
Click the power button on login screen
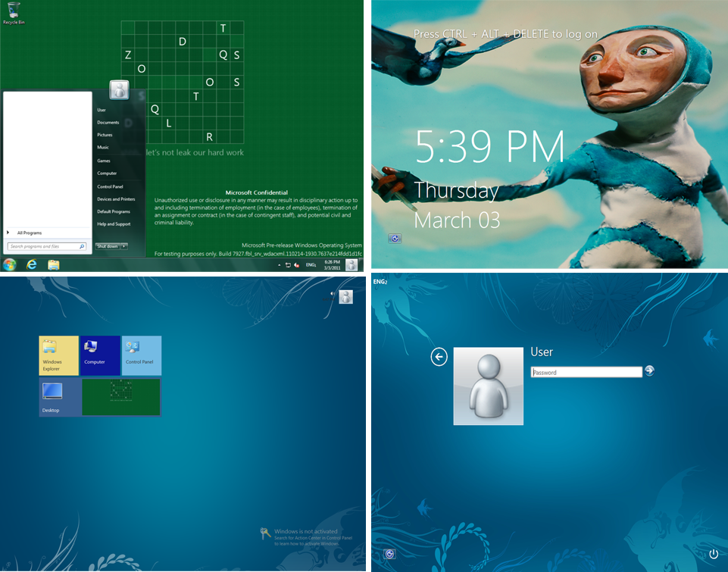point(714,554)
